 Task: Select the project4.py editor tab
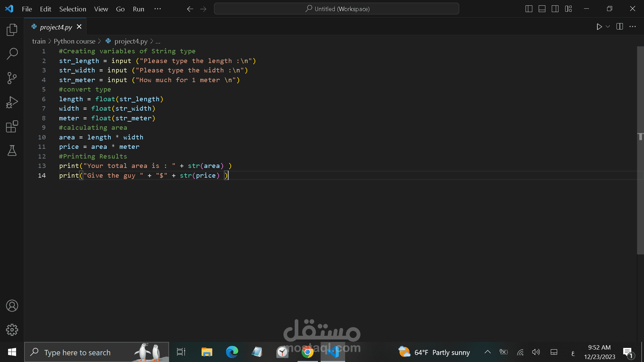(x=56, y=27)
